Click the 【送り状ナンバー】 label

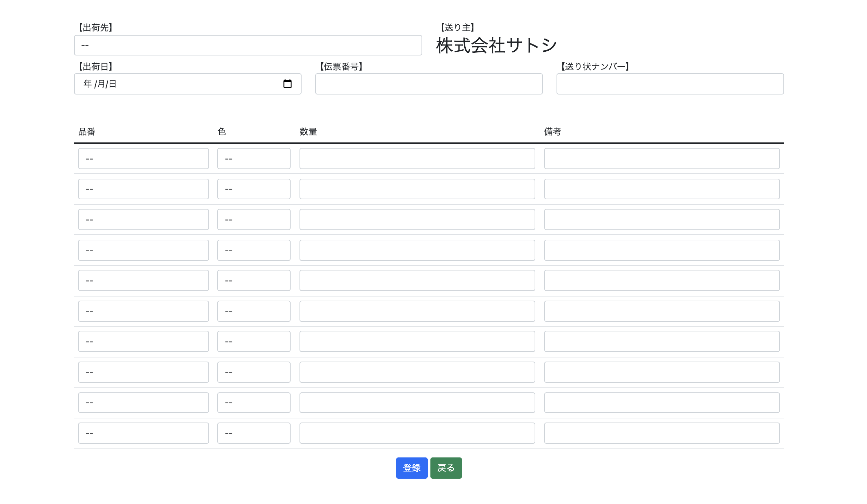point(595,66)
